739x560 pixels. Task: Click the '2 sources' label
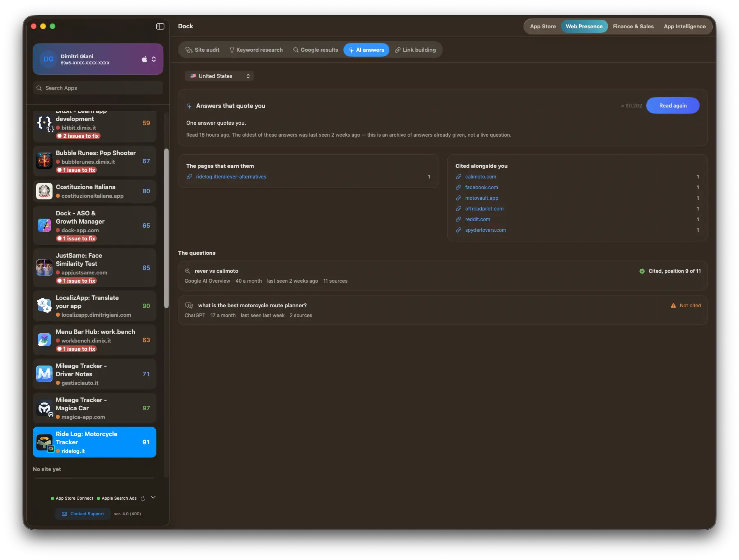301,315
